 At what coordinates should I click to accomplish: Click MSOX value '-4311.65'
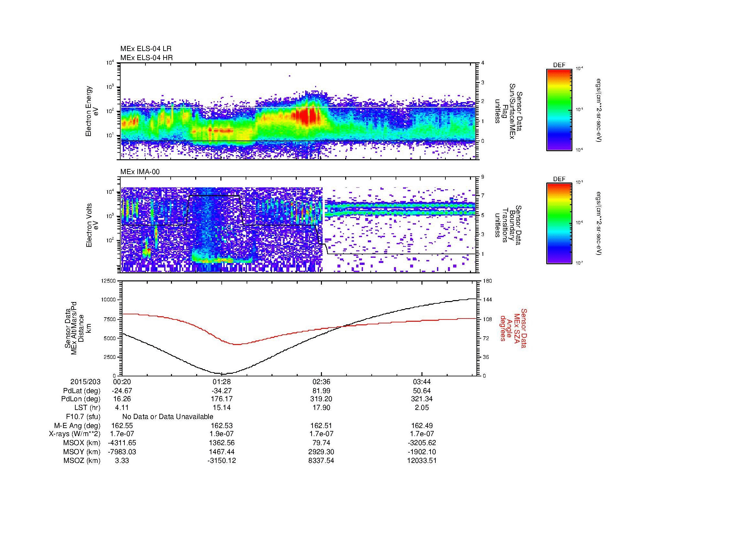[x=122, y=443]
